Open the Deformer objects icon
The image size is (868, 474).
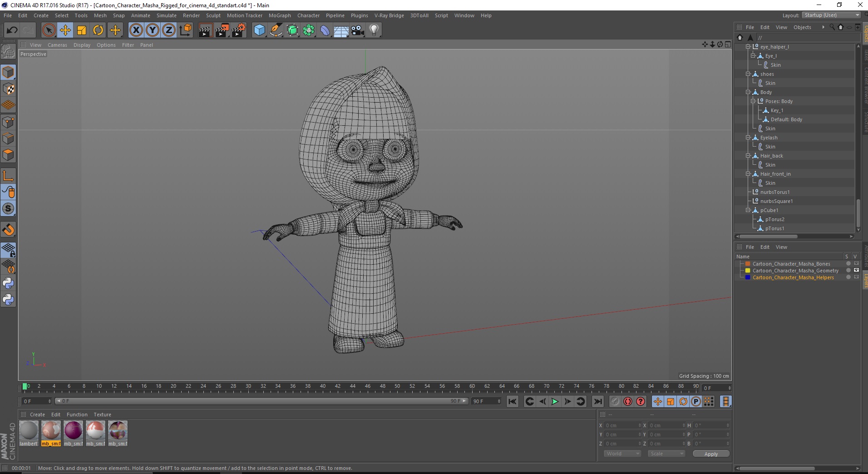coord(325,30)
